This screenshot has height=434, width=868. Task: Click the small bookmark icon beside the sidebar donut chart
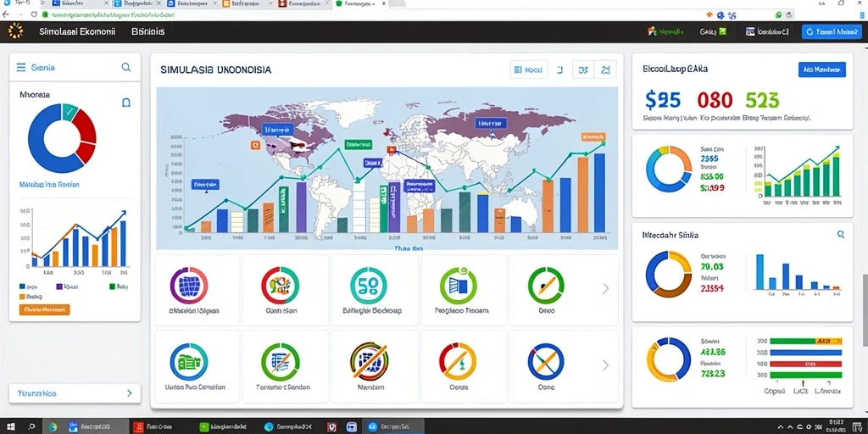coord(125,103)
